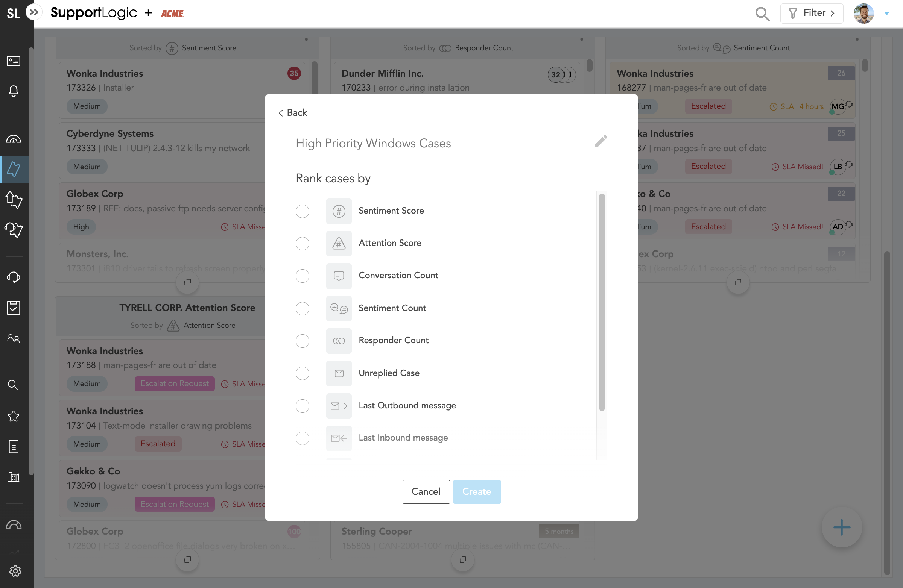903x588 pixels.
Task: Click the blue plus add button
Action: click(841, 527)
